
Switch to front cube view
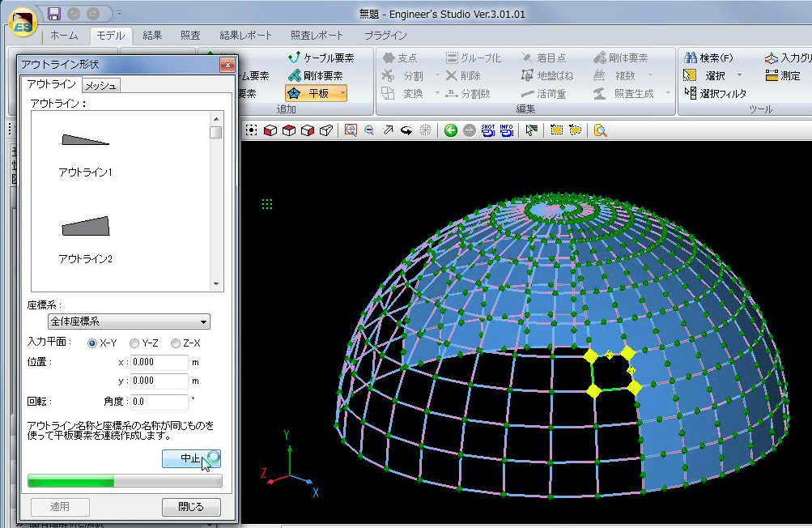tap(270, 130)
